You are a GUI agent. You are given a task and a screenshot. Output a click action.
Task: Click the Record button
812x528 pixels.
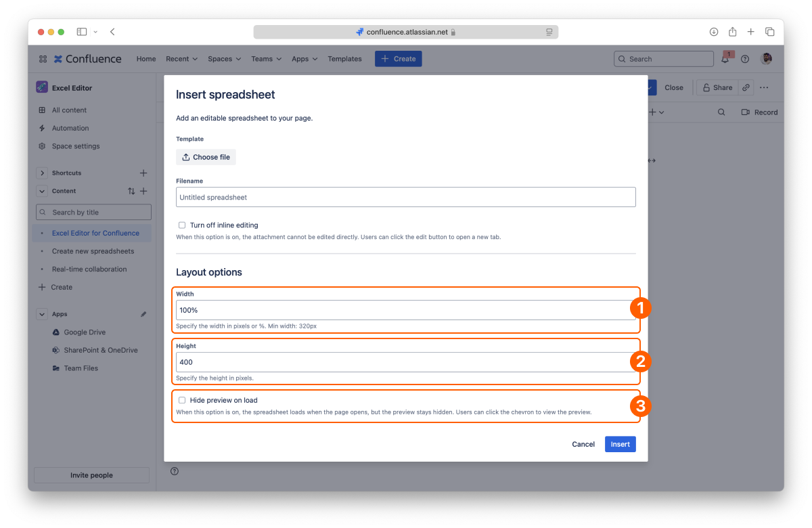pos(759,112)
